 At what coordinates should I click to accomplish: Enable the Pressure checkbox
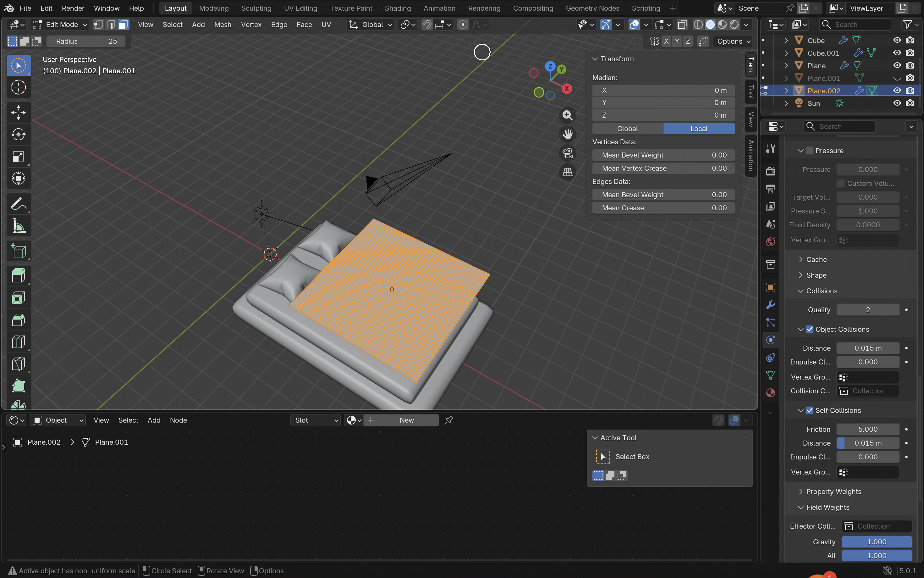(x=809, y=151)
